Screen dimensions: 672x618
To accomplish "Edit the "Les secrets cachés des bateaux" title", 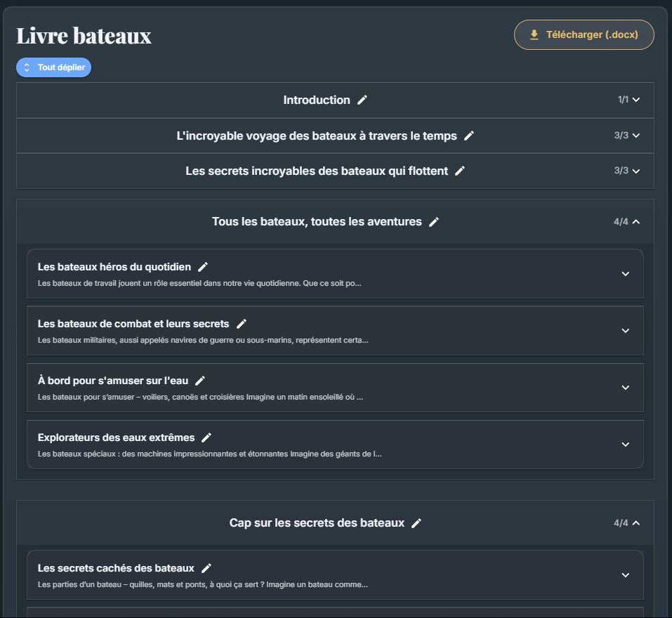I will click(x=206, y=568).
